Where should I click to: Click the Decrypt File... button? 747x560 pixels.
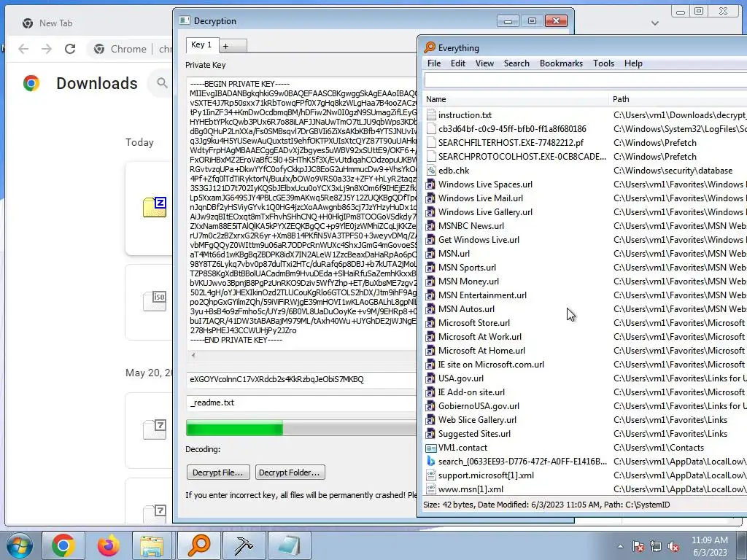pyautogui.click(x=218, y=472)
